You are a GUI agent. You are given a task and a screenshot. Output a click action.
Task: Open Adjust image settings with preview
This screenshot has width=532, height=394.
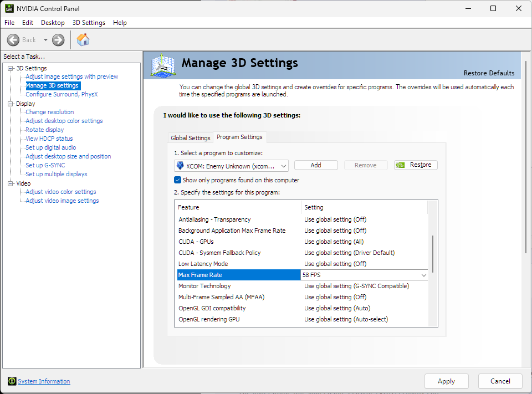(72, 76)
